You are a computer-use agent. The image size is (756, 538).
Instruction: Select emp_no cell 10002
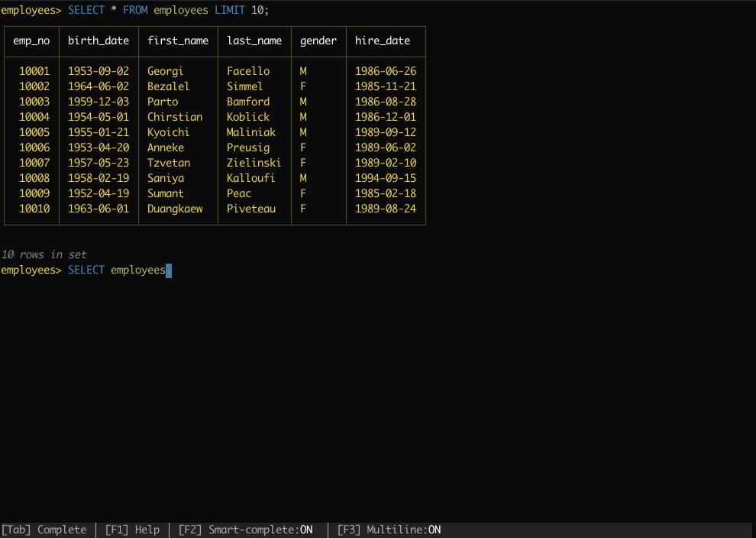click(x=34, y=86)
